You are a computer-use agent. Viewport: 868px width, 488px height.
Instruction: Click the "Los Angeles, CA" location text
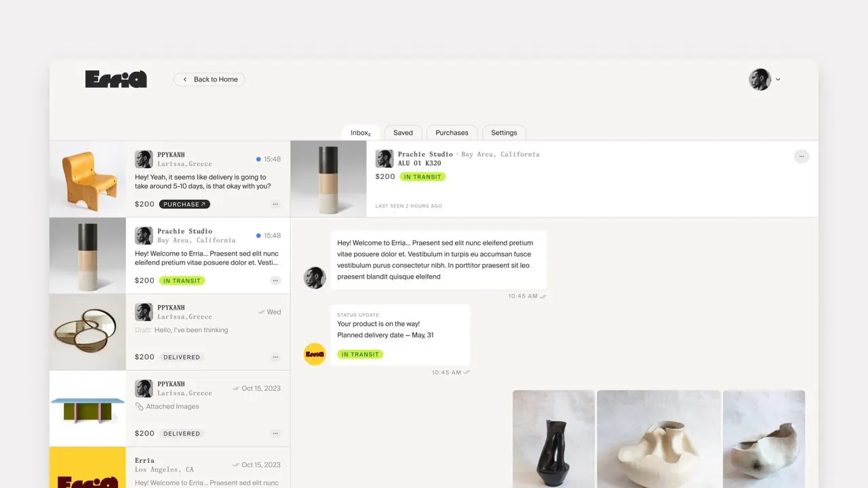point(164,470)
